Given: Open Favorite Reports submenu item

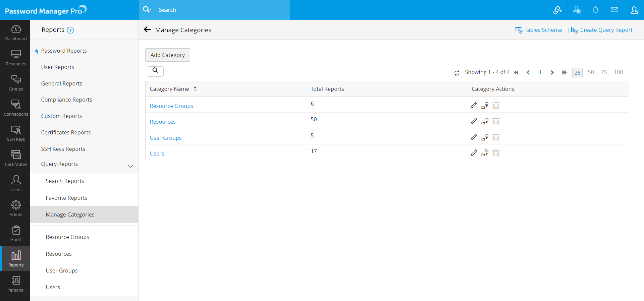Looking at the screenshot, I should pos(66,198).
